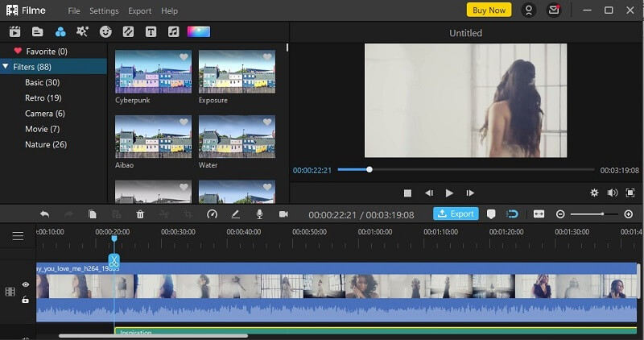Click the Buy Now button
This screenshot has width=644, height=340.
pyautogui.click(x=489, y=10)
